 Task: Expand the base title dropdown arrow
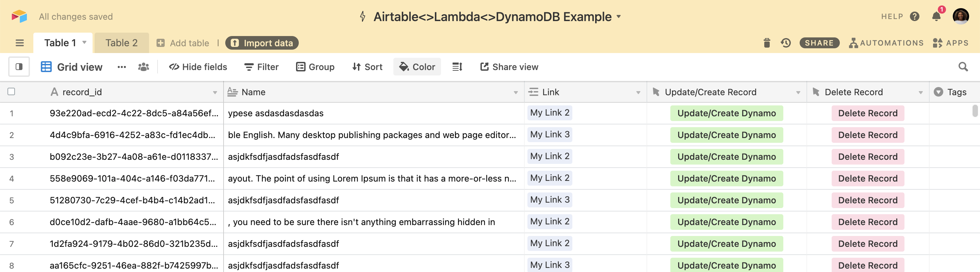pyautogui.click(x=619, y=16)
